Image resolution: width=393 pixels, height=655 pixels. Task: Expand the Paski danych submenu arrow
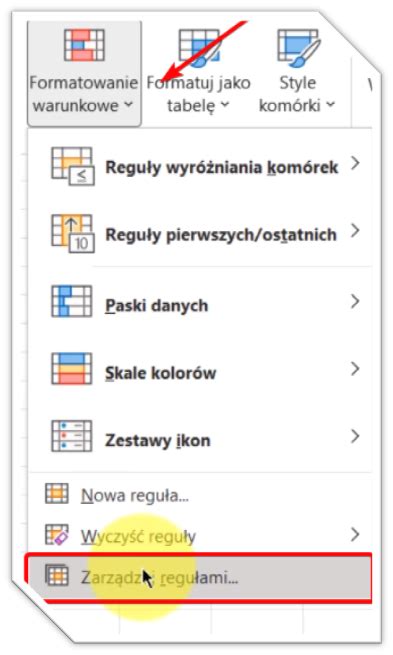355,301
